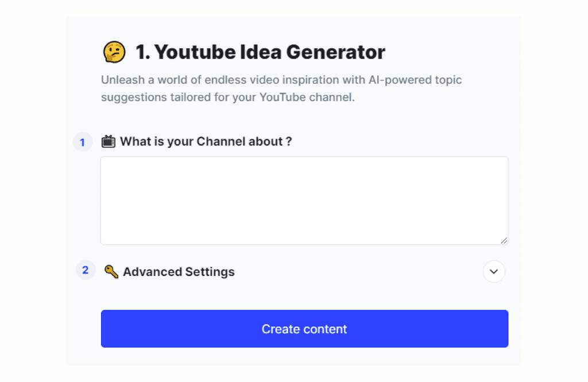The height and width of the screenshot is (382, 588).
Task: Click the Youtube Idea Generator heading
Action: (x=258, y=52)
